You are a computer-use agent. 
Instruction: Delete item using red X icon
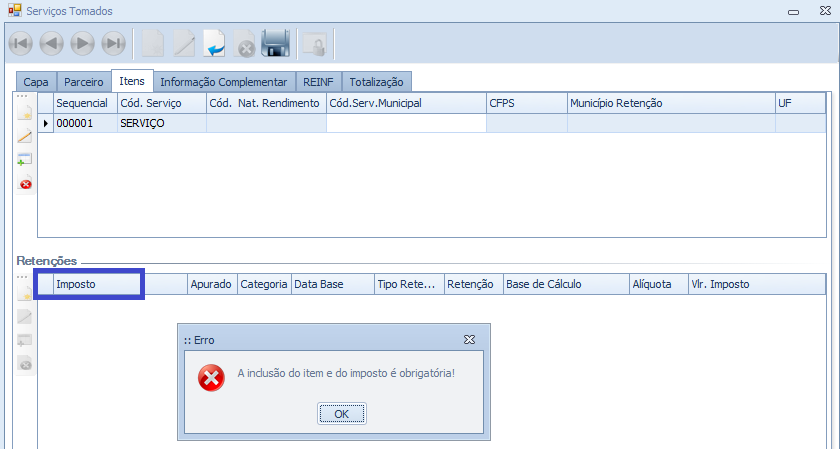coord(25,182)
